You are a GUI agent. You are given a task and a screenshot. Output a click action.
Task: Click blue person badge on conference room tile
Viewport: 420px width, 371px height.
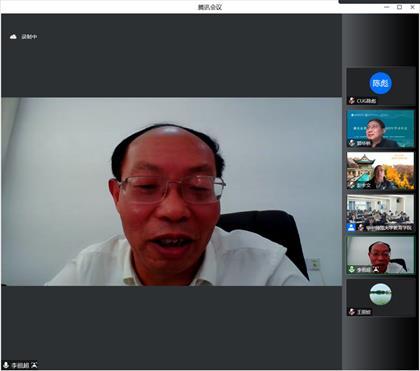tap(351, 228)
